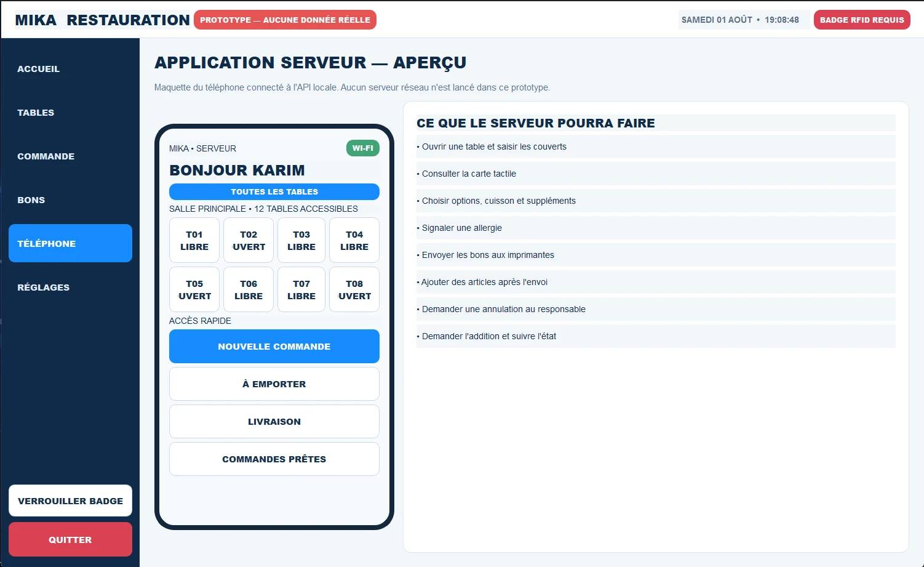Image resolution: width=924 pixels, height=567 pixels.
Task: Open Commandes Prêtes
Action: coord(274,459)
